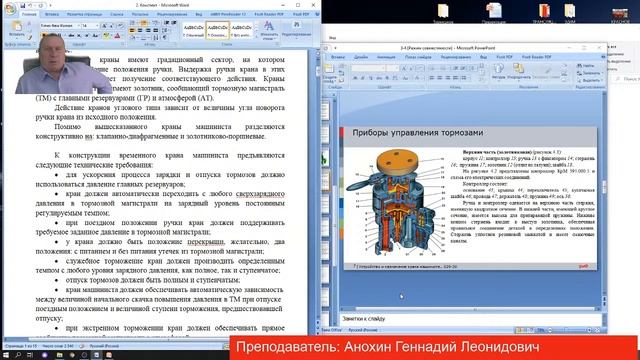Open Change Case in the Word ribbon

(x=95, y=36)
